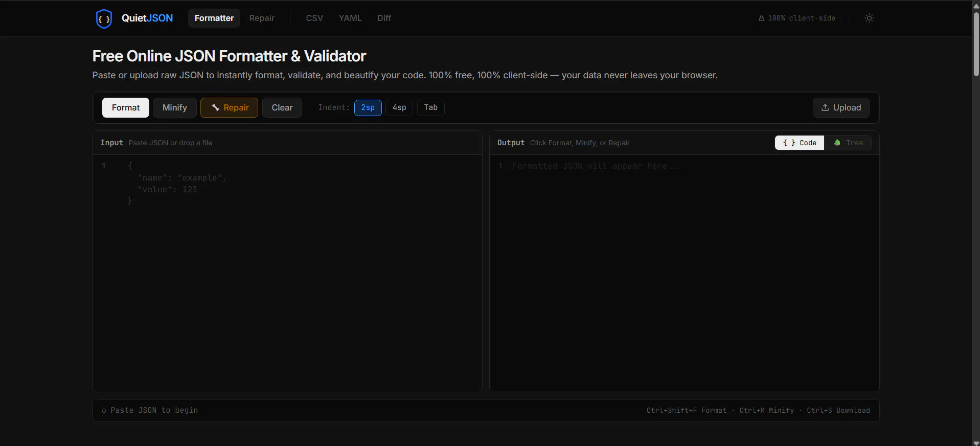Click the Output panel label
This screenshot has height=446, width=980.
(511, 143)
